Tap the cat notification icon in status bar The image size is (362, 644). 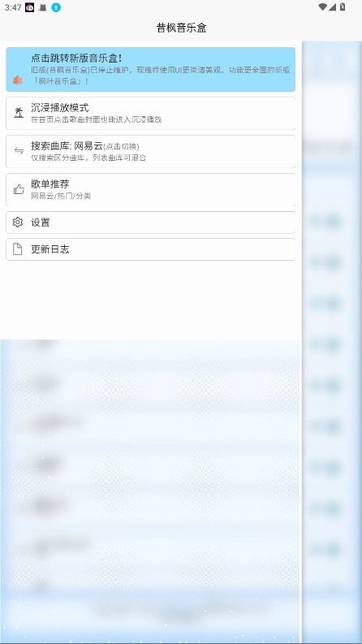pyautogui.click(x=42, y=7)
